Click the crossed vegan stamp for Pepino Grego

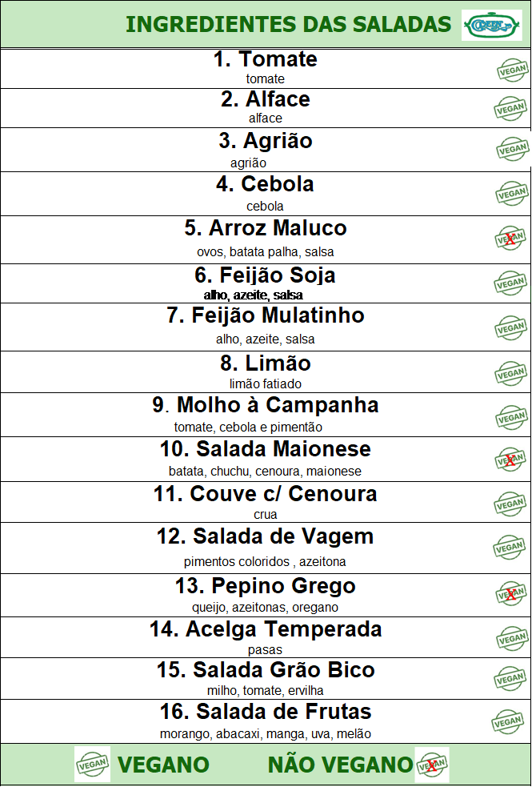point(510,594)
